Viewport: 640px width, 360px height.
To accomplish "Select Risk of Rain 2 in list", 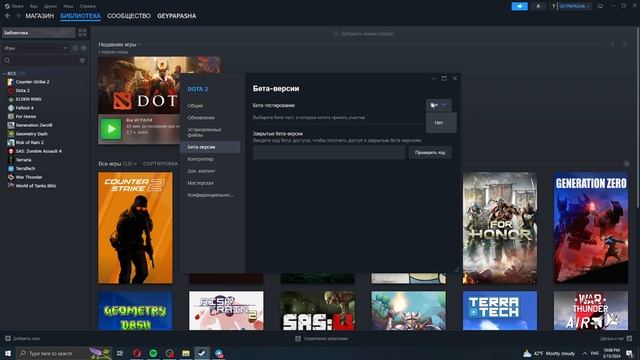I will tap(29, 142).
